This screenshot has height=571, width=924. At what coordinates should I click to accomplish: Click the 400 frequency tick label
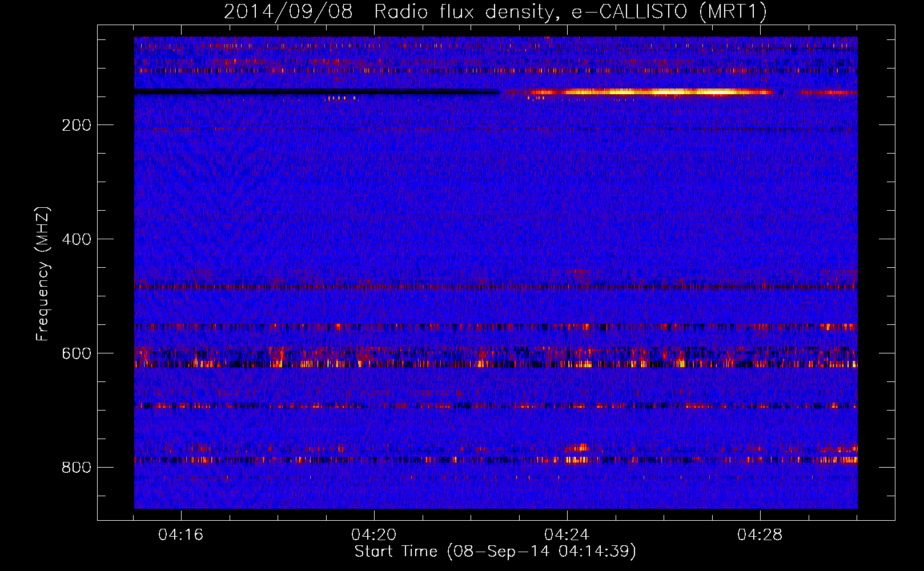click(x=77, y=239)
